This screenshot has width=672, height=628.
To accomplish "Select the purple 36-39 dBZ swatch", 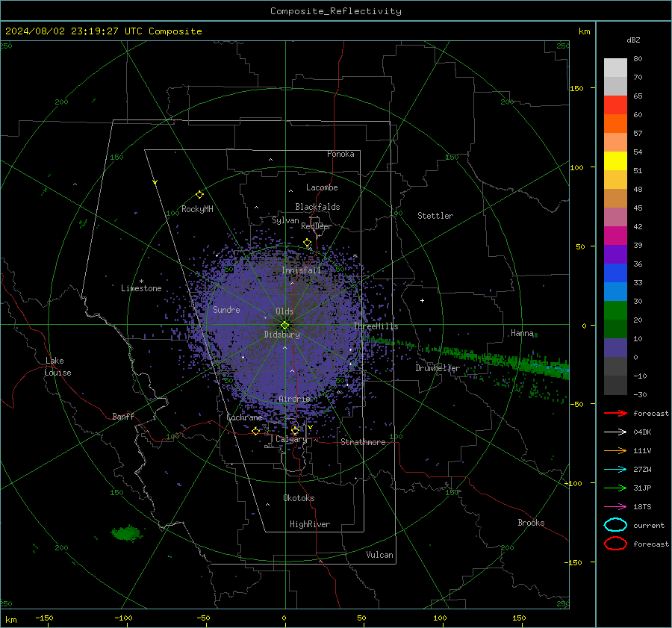I will (615, 254).
